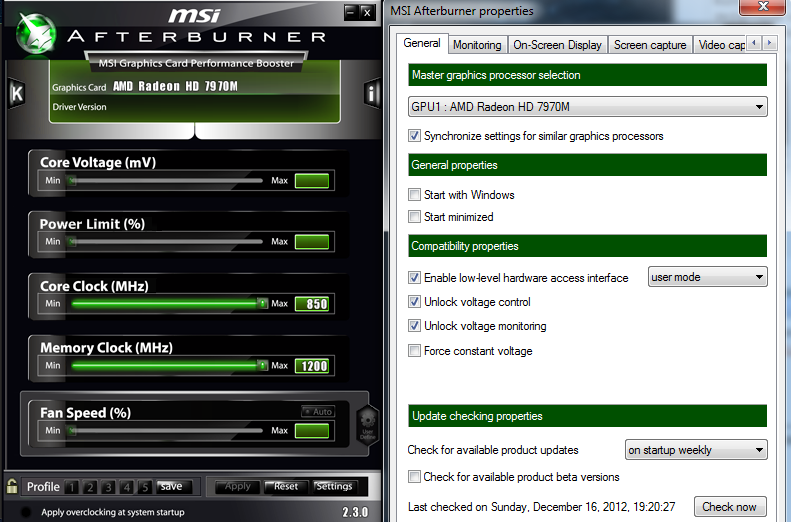Click the Power Limit slider track
The image size is (791, 522).
point(166,242)
